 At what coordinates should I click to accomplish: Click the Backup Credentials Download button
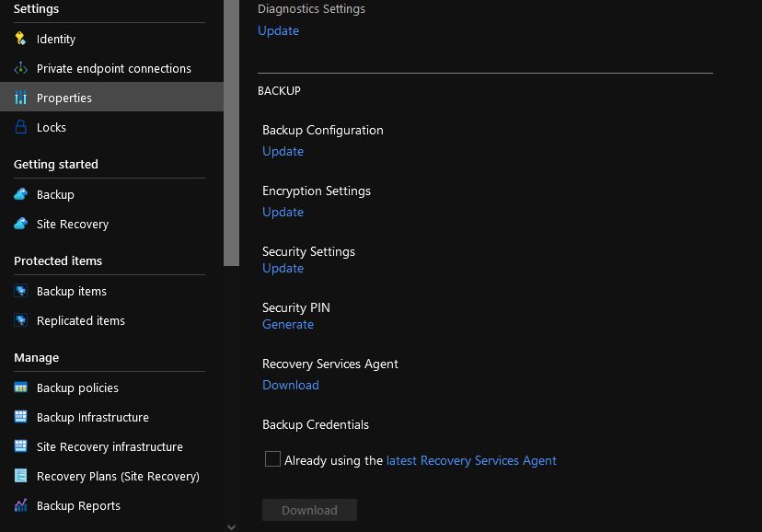309,510
